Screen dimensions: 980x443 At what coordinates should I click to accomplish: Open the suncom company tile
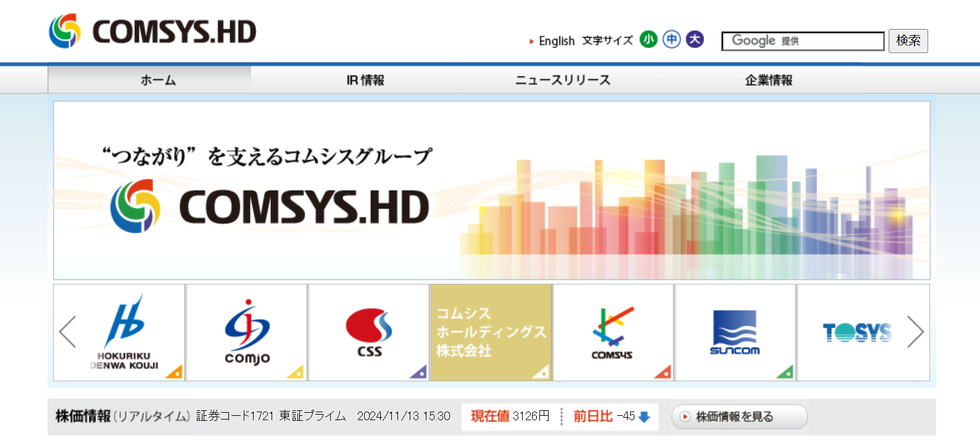pos(735,333)
